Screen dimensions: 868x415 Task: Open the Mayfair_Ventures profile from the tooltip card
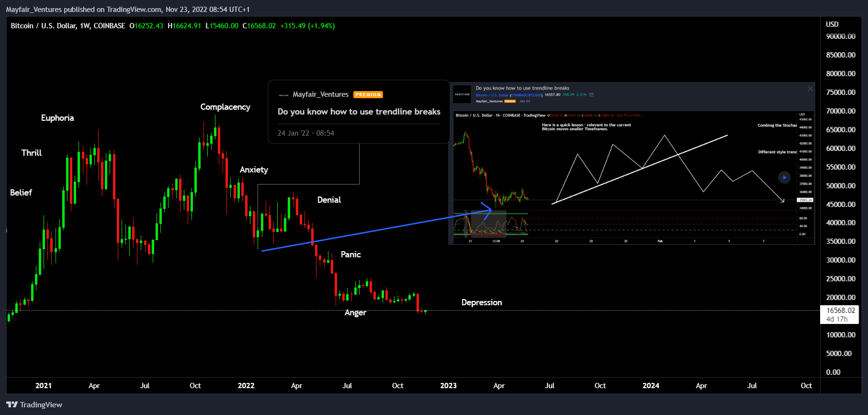click(x=320, y=94)
